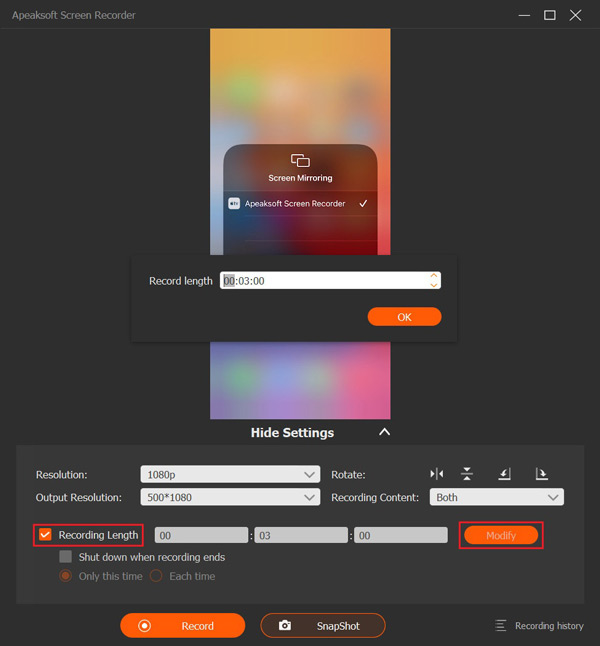The height and width of the screenshot is (646, 600).
Task: Uncheck the Recording Length checkbox
Action: tap(45, 535)
